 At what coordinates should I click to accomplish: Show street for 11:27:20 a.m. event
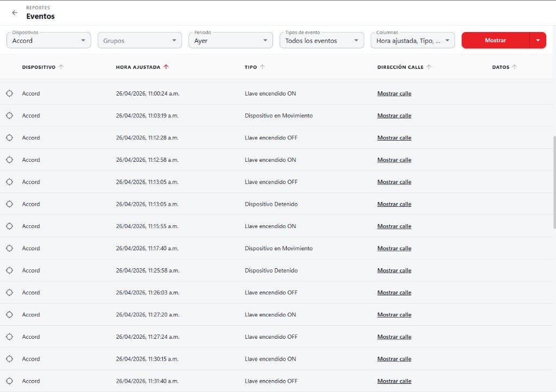pyautogui.click(x=394, y=315)
